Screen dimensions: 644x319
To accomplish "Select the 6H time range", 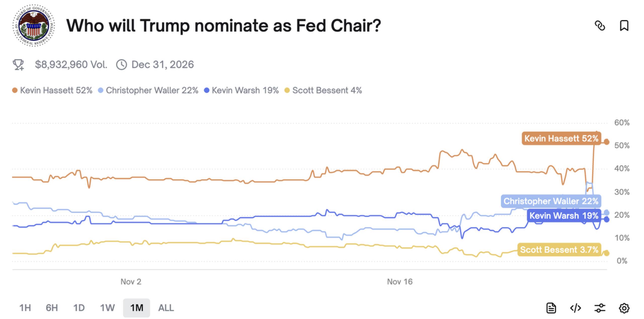I will click(52, 308).
